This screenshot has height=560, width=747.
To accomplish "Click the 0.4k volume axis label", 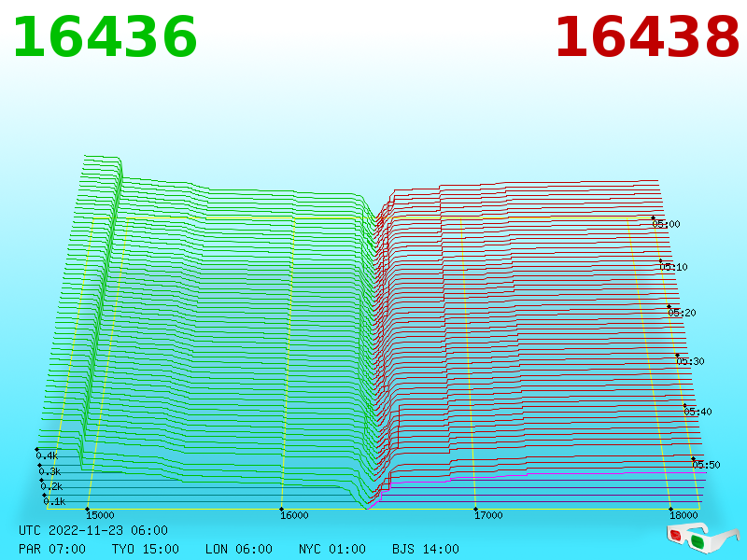I will pyautogui.click(x=48, y=455).
